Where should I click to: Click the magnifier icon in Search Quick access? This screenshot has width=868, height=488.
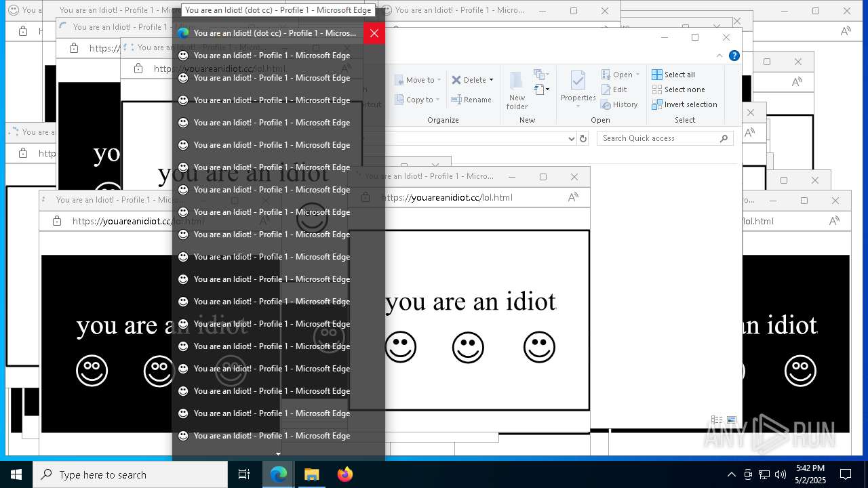pyautogui.click(x=724, y=138)
